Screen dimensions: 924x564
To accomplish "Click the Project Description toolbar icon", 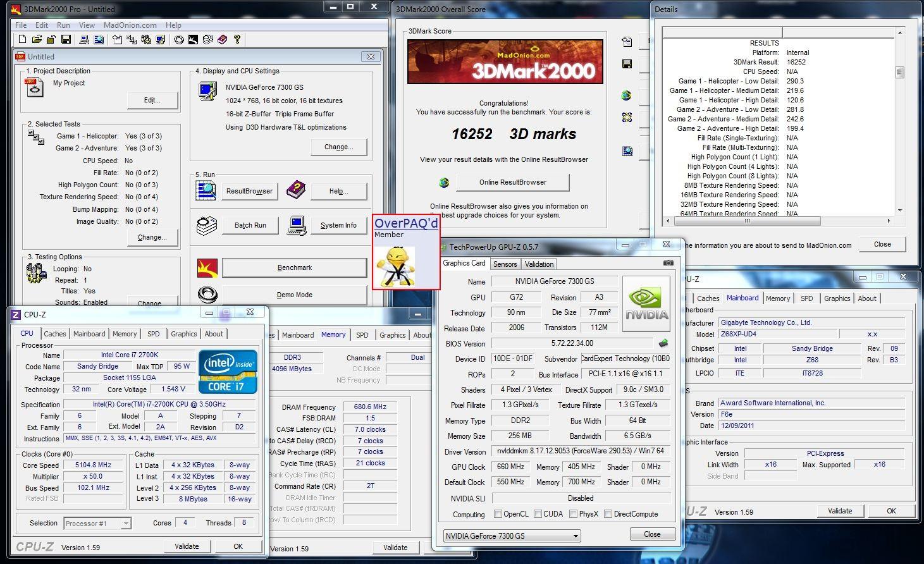I will point(118,39).
